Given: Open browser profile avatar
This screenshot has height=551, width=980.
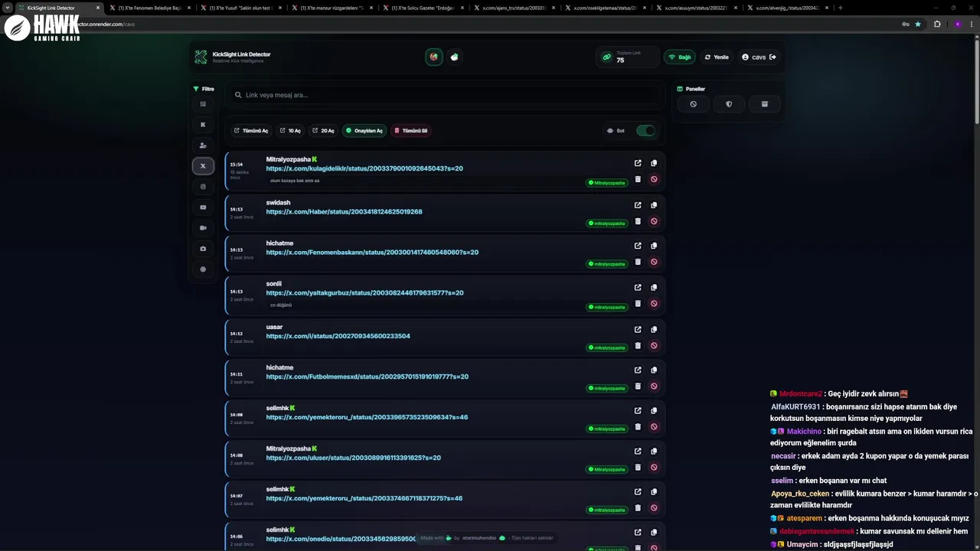Looking at the screenshot, I should coord(957,24).
